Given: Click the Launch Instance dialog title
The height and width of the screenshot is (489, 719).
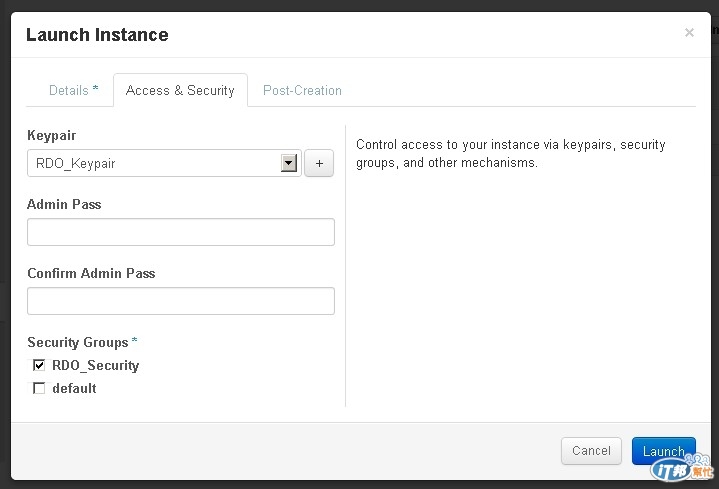Looking at the screenshot, I should click(x=97, y=35).
